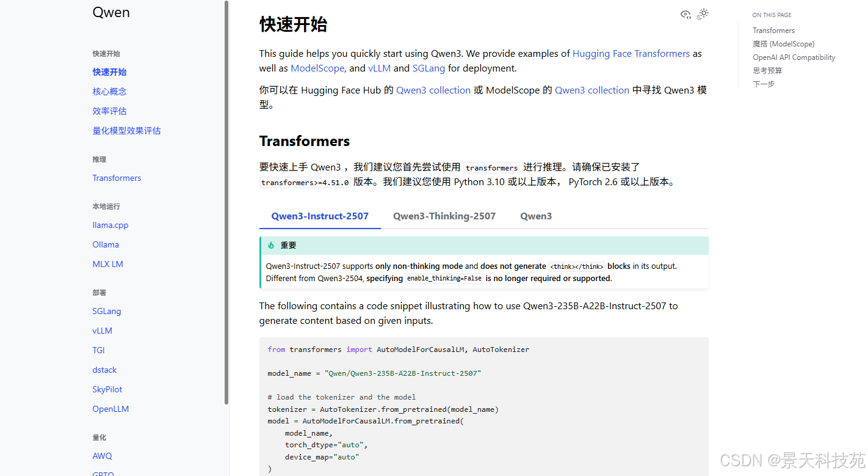868x476 pixels.
Task: Open 量化模型效果评估 in the sidebar
Action: (x=127, y=131)
